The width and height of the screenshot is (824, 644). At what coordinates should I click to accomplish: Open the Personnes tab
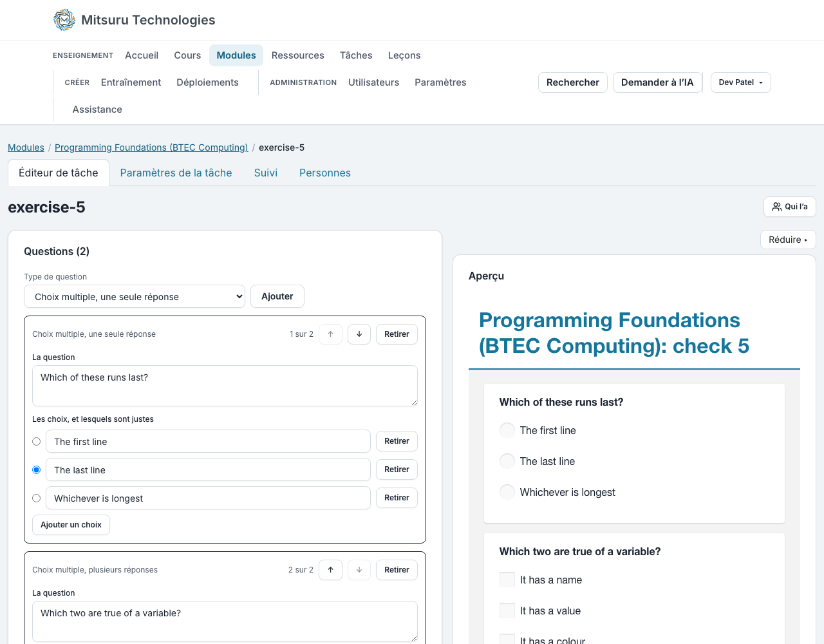coord(325,173)
